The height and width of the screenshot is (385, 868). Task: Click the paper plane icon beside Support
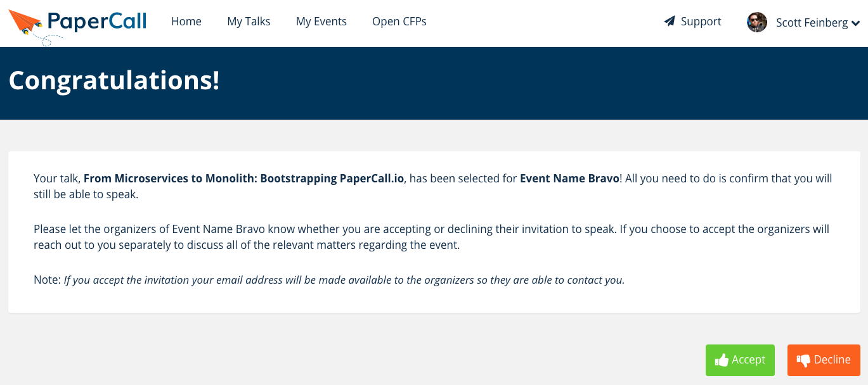pos(670,22)
